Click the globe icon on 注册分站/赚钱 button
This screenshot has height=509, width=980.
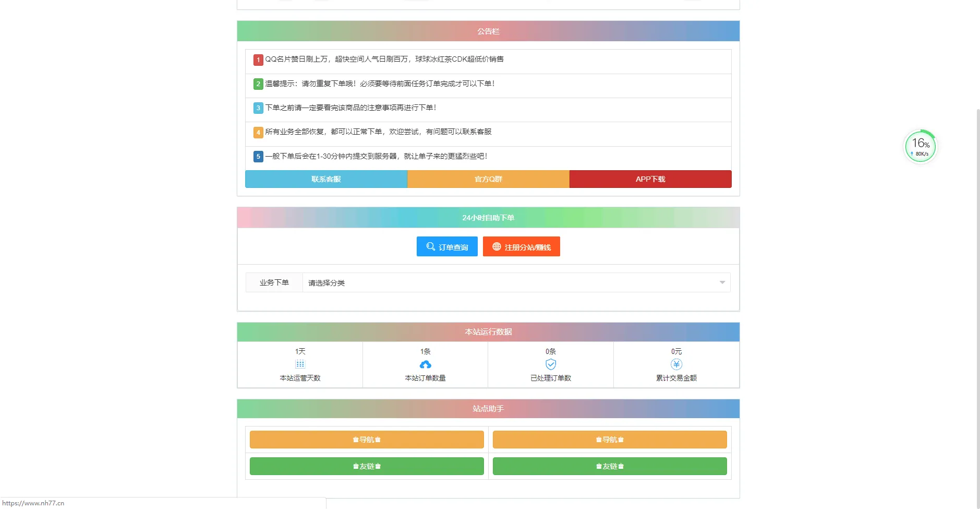496,246
